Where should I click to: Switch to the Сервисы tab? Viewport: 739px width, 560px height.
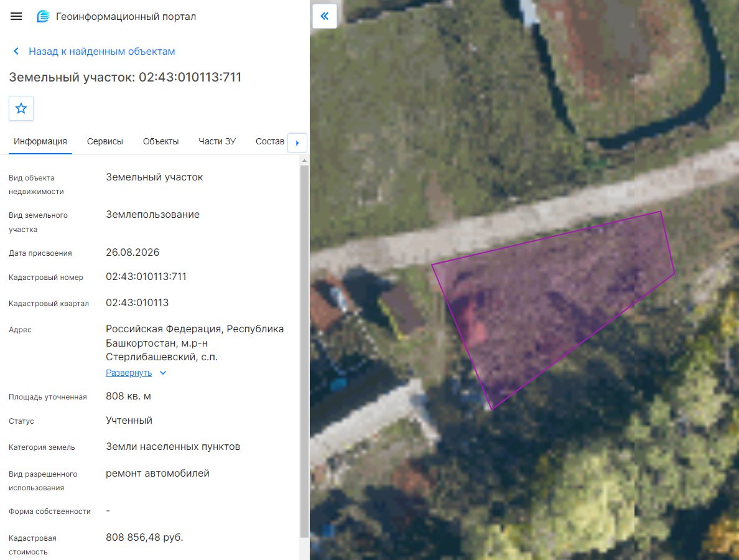(x=105, y=141)
